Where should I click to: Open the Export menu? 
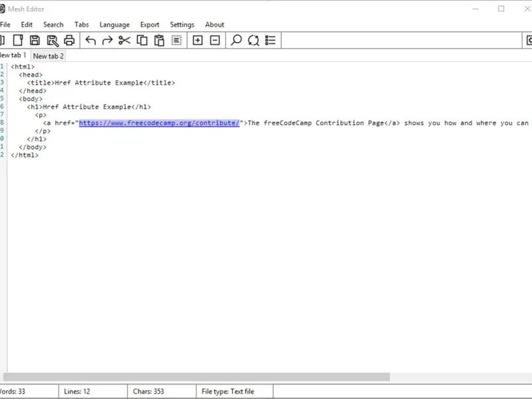[x=150, y=25]
